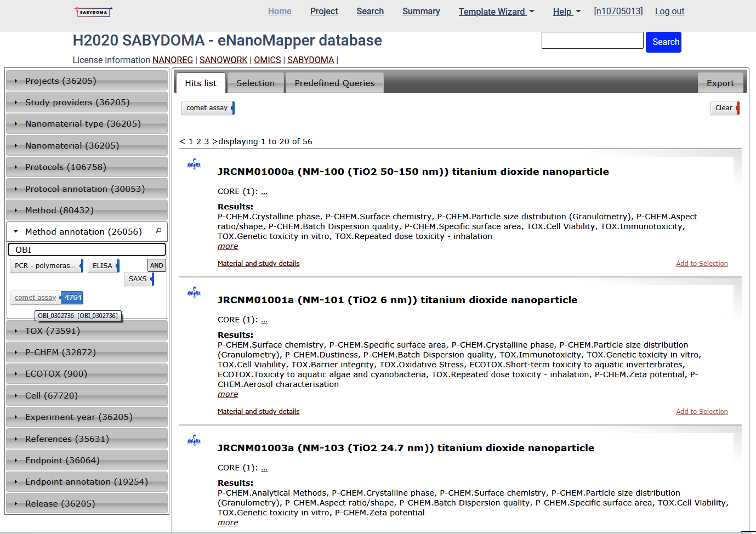The height and width of the screenshot is (534, 756).
Task: Click the logo icon beside JRCNM01001a result
Action: point(194,293)
